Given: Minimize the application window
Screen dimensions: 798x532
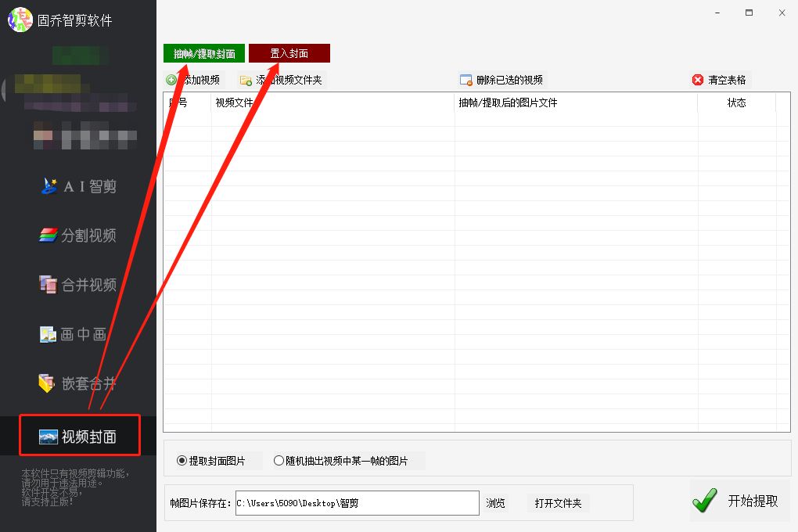Looking at the screenshot, I should click(717, 13).
